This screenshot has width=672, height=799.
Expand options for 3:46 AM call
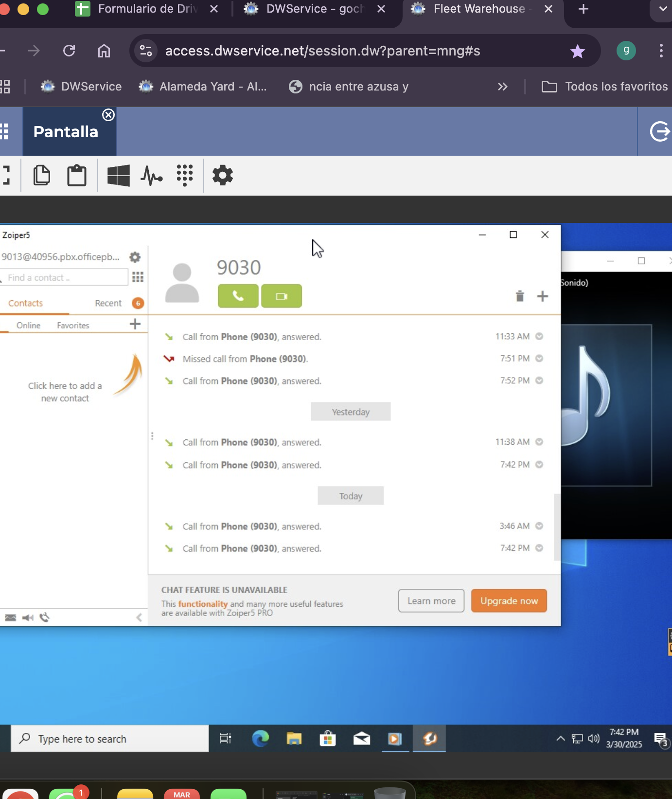(x=539, y=526)
